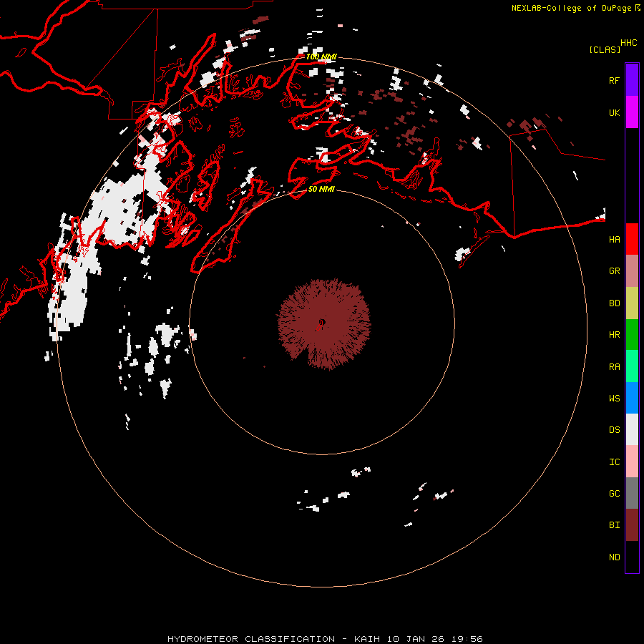The image size is (644, 644).
Task: Click the IC legend label
Action: (615, 462)
